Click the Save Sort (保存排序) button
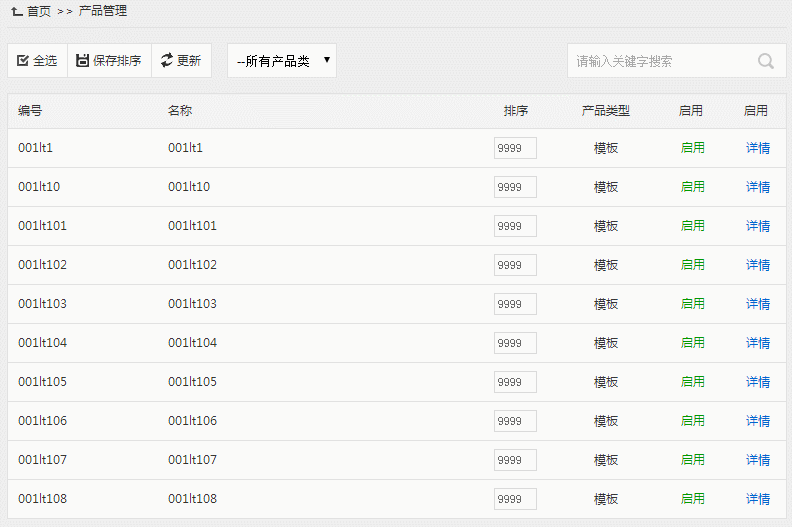 pyautogui.click(x=109, y=61)
